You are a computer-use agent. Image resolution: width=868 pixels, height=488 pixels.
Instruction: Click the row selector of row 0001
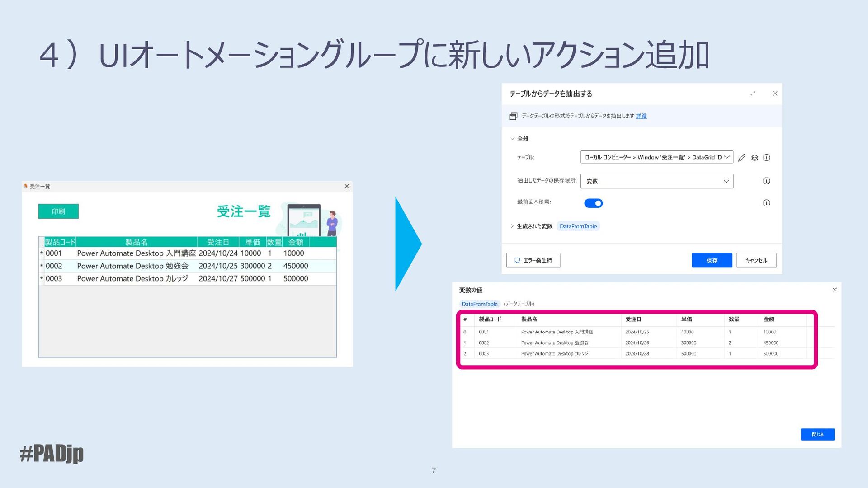(42, 253)
